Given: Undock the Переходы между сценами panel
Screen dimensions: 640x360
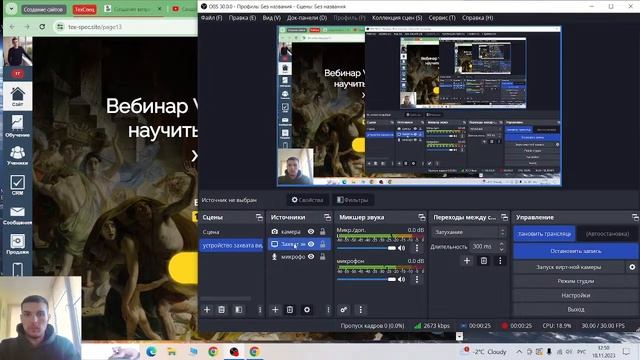Looking at the screenshot, I should pyautogui.click(x=504, y=217).
